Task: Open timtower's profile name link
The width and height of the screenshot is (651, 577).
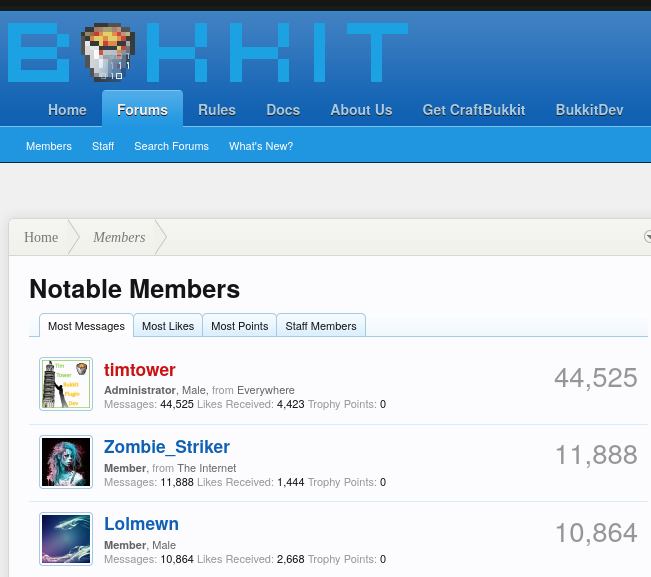Action: point(140,370)
